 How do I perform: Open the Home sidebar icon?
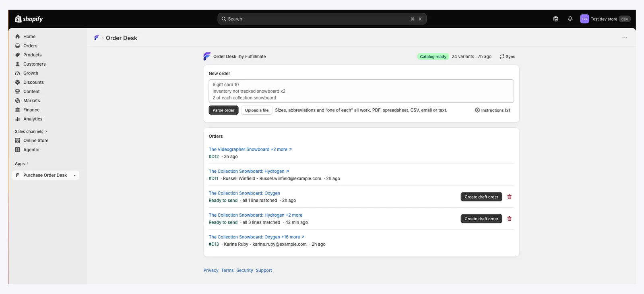click(x=17, y=37)
